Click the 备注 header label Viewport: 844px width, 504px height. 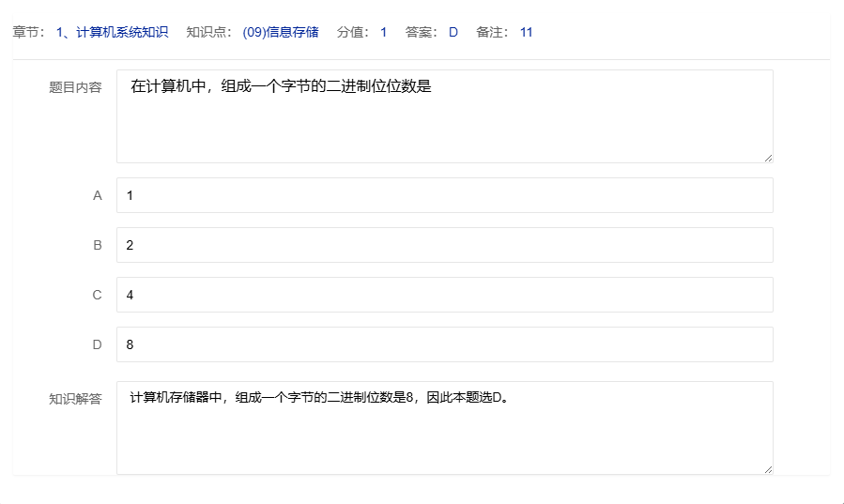[492, 32]
